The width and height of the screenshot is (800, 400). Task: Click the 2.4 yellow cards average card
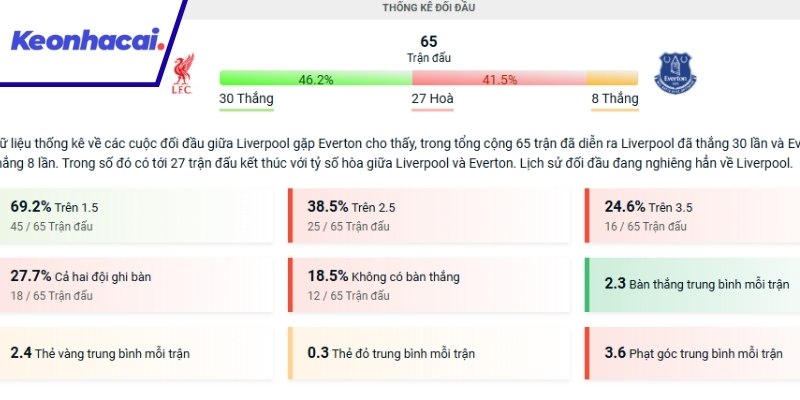(130, 353)
